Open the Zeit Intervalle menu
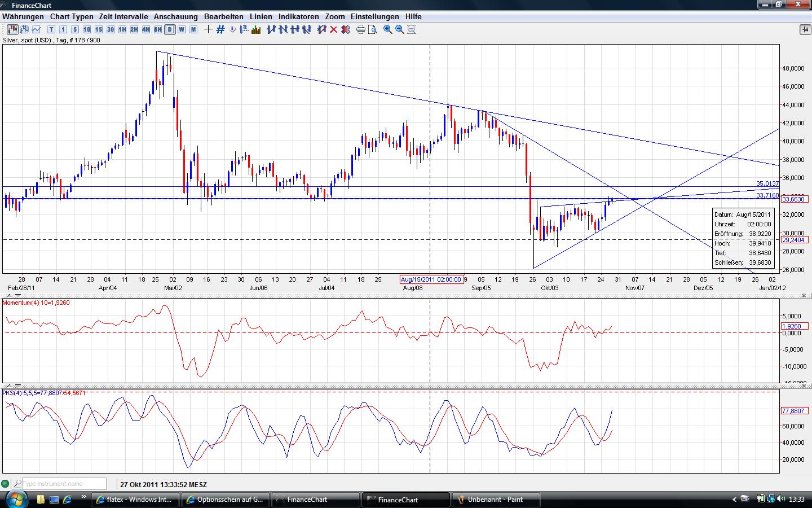Screen dimensions: 812x508 (123, 17)
